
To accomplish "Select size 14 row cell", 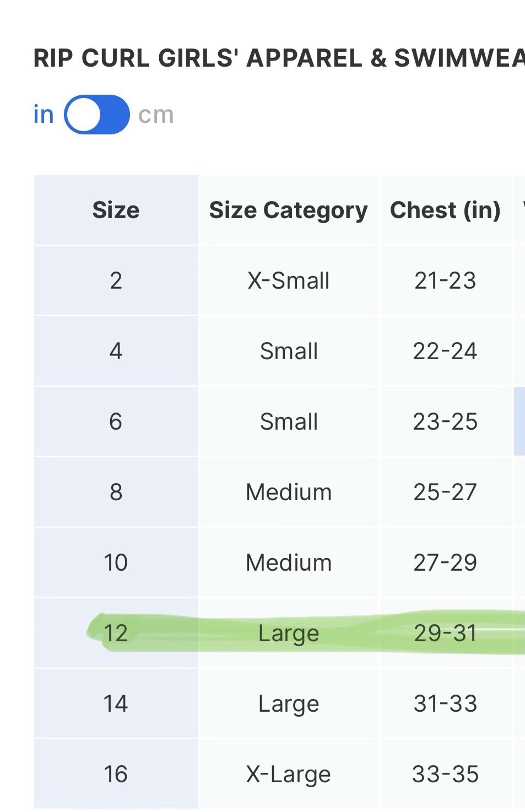I will [116, 703].
